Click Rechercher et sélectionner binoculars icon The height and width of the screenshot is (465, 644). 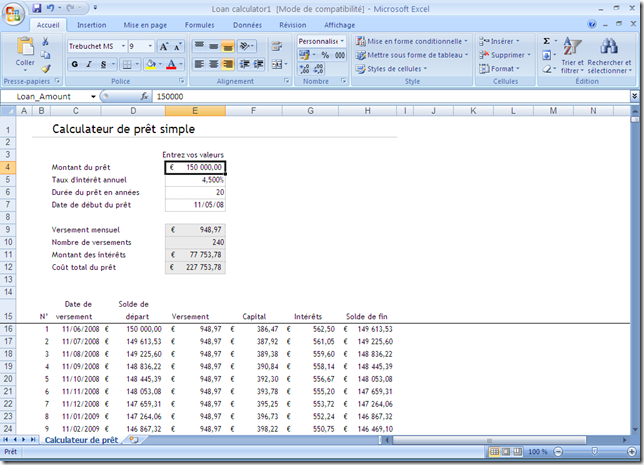608,47
